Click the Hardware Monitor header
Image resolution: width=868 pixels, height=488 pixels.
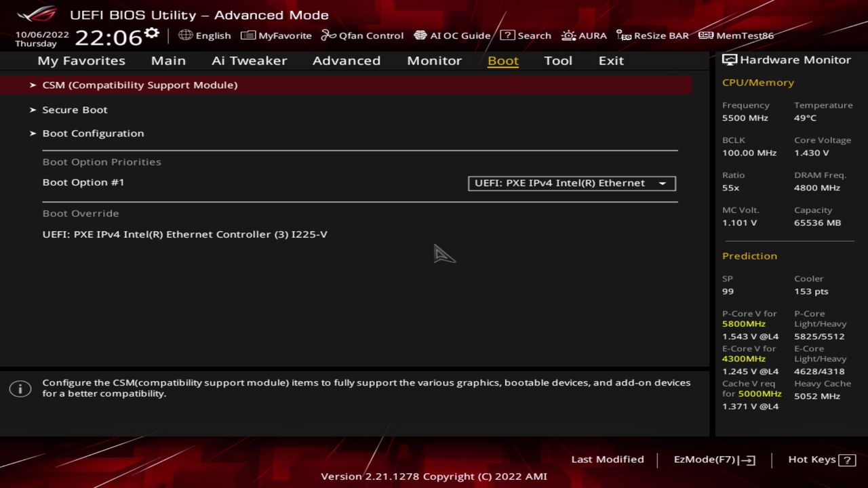tap(787, 60)
